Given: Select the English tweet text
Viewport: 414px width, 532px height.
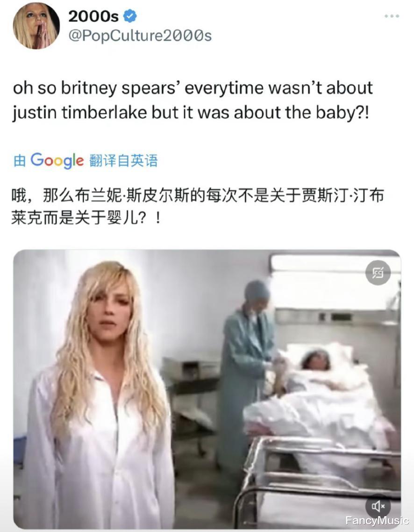Looking at the screenshot, I should point(193,100).
